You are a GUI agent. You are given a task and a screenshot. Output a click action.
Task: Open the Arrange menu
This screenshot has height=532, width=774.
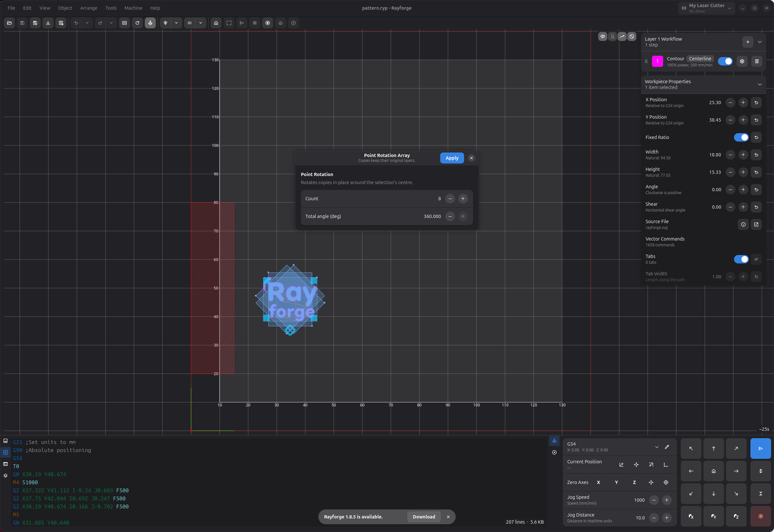coord(89,8)
